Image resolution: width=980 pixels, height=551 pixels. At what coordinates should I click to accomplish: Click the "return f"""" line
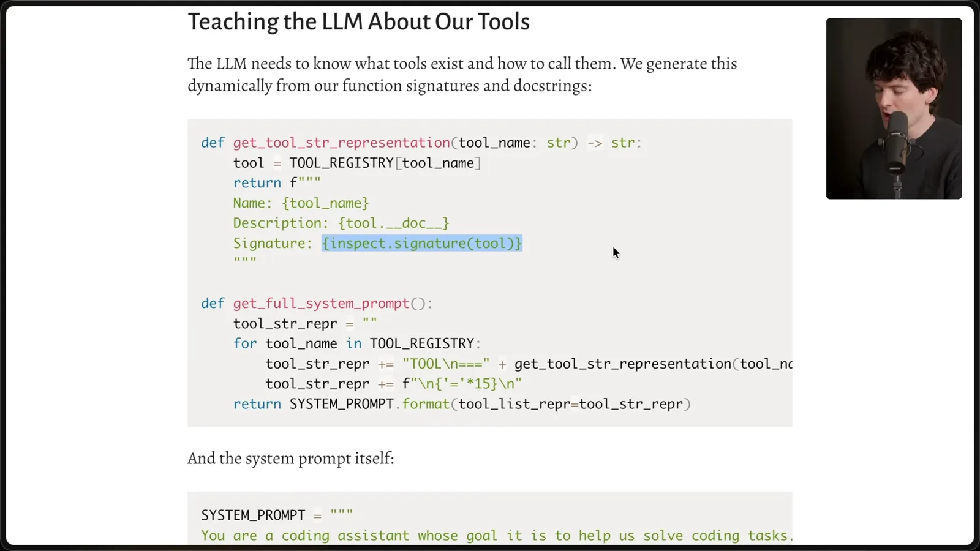click(x=277, y=182)
